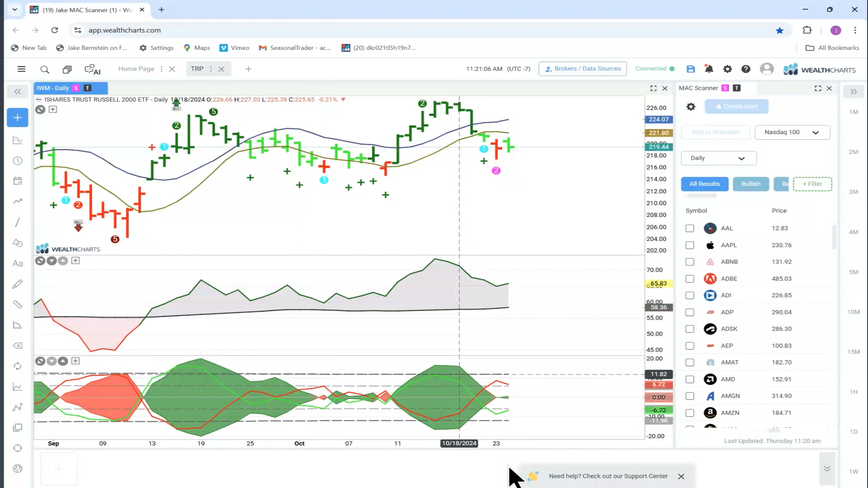
Task: Open the alerts bell icon
Action: coord(709,69)
